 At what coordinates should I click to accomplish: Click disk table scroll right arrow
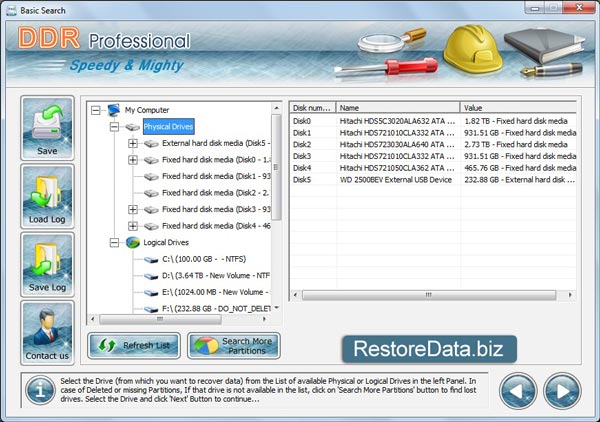coord(570,295)
